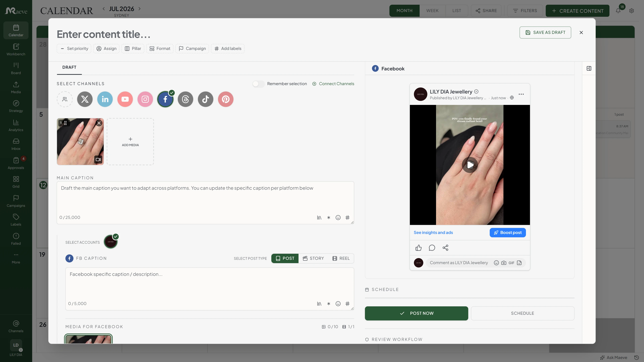Open Strategy from the sidebar
The height and width of the screenshot is (362, 644).
tap(16, 106)
